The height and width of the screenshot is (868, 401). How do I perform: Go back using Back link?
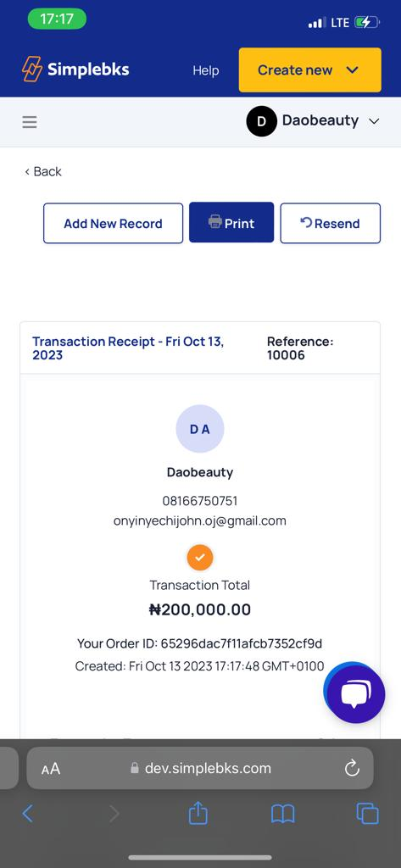tap(42, 171)
